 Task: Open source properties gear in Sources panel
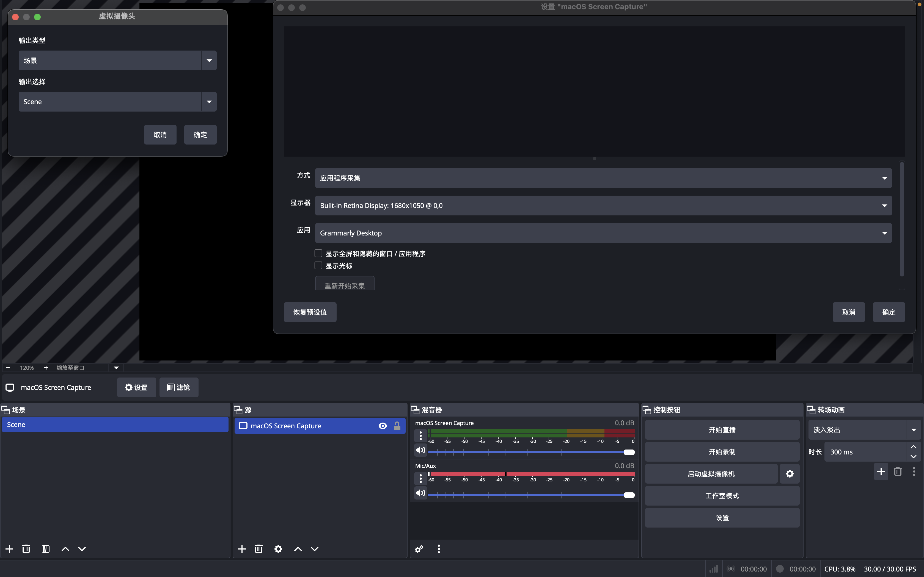(278, 549)
